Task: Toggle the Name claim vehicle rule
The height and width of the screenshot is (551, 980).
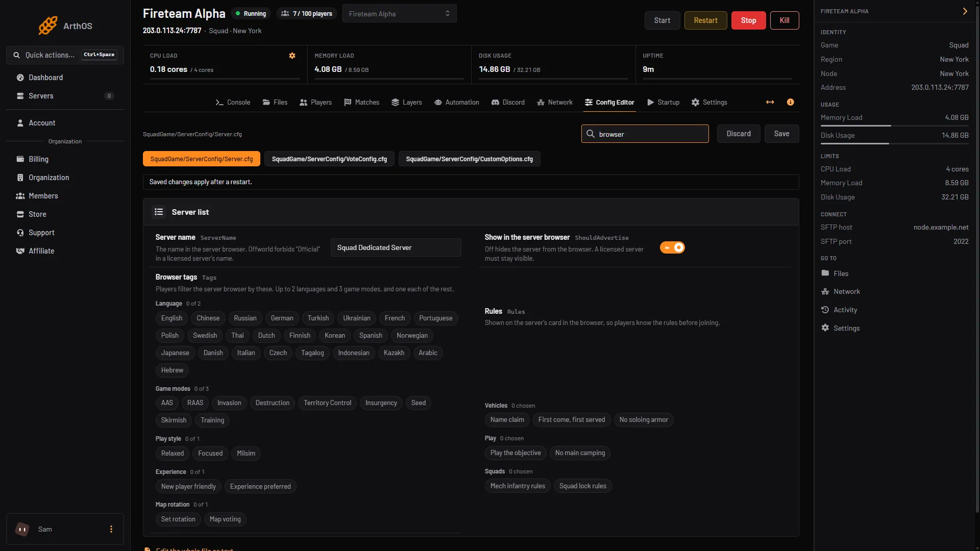Action: coord(507,420)
